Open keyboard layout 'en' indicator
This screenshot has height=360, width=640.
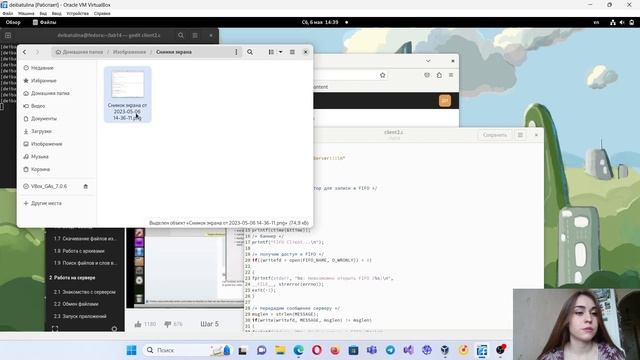click(596, 22)
